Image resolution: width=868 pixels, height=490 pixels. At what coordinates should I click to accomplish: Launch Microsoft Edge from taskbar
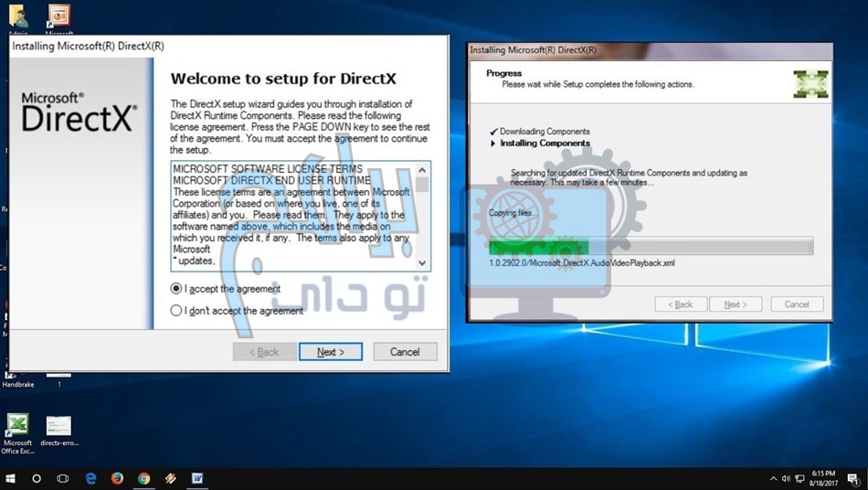point(90,478)
